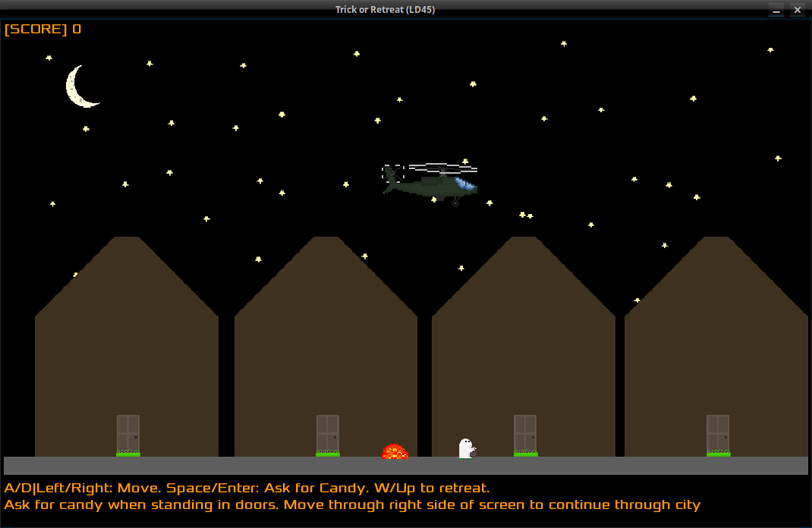This screenshot has width=812, height=528.
Task: Click the 'Ask for candy' hint text
Action: [352, 504]
